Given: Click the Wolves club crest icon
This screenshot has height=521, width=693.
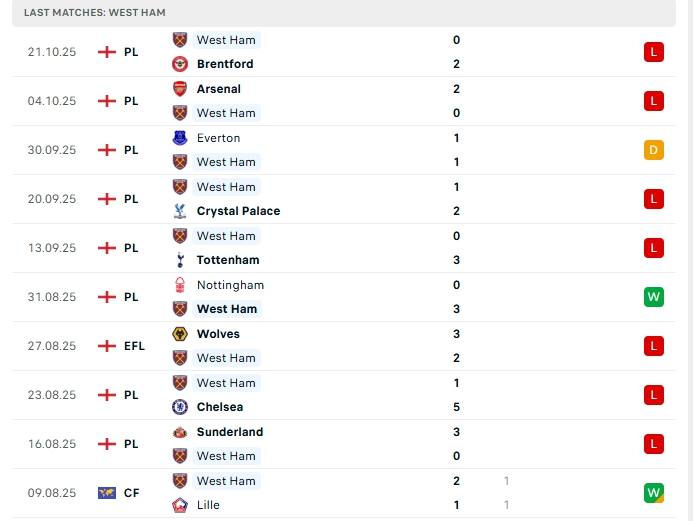Looking at the screenshot, I should 180,334.
